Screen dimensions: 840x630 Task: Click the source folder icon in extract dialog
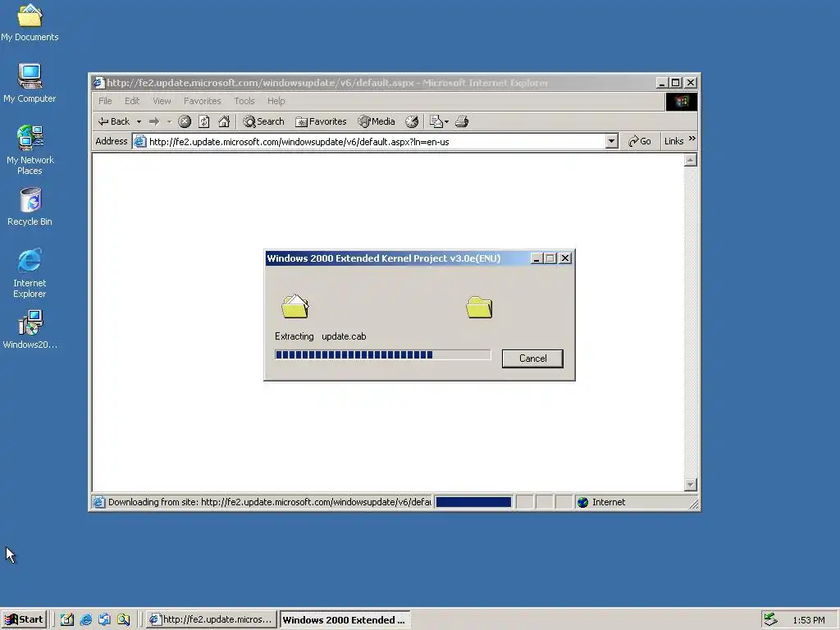295,307
